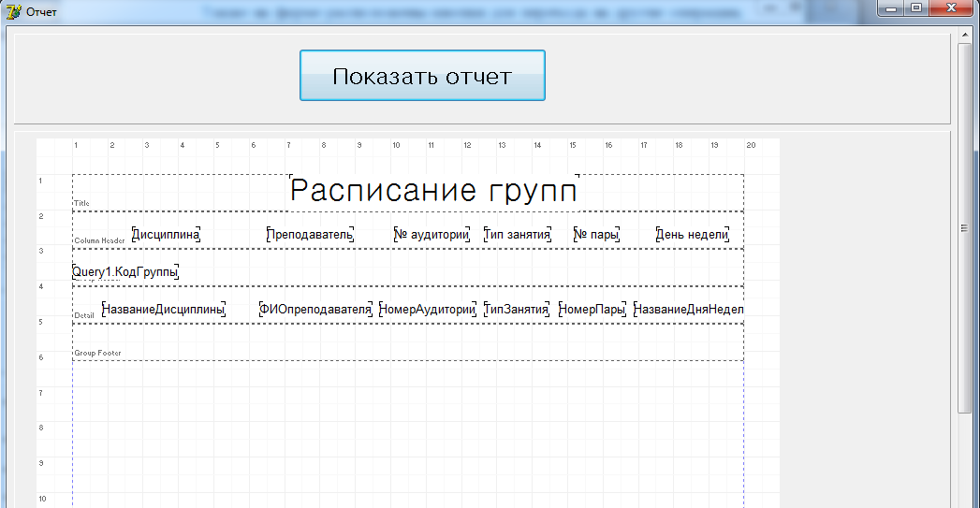Click the vertical scrollbar thumb
This screenshot has width=980, height=508.
(x=965, y=227)
